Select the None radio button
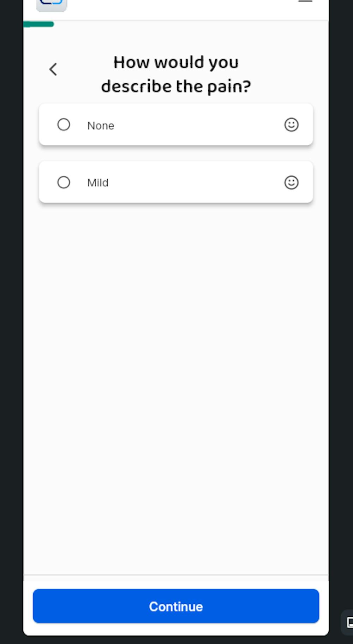Image resolution: width=353 pixels, height=644 pixels. [x=64, y=125]
